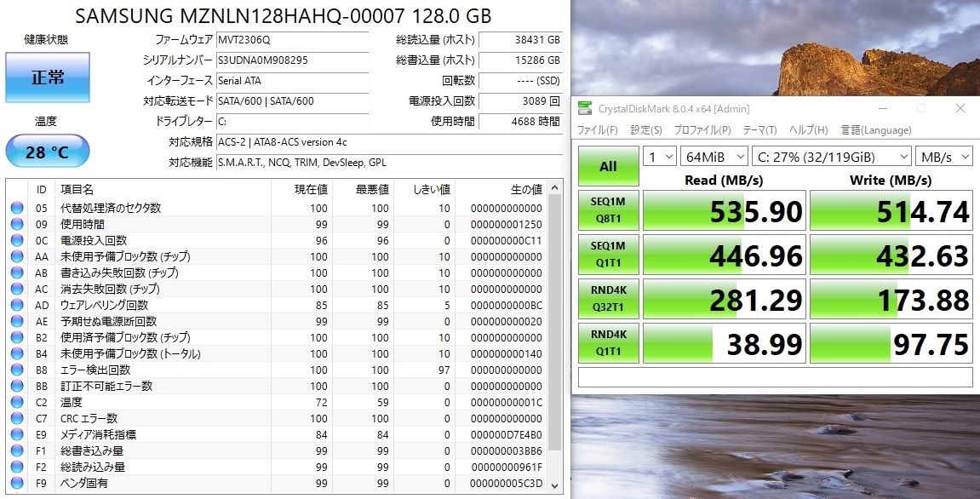
Task: Open test size dropdown showing 64MiB
Action: point(714,157)
